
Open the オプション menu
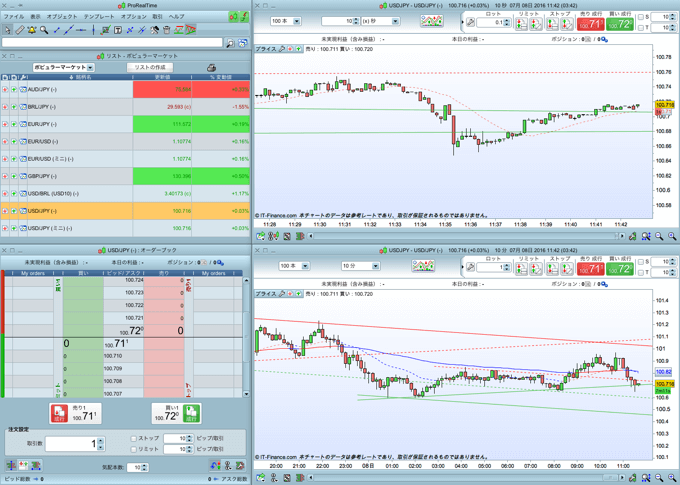tap(134, 16)
